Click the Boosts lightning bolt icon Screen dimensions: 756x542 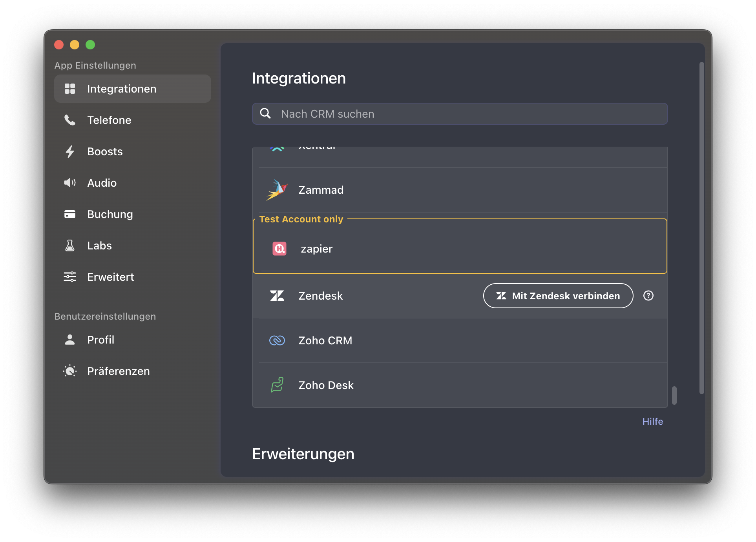[x=70, y=151]
